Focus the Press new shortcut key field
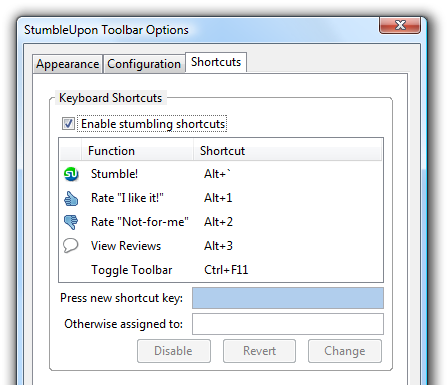Viewport: 448px width, 385px height. click(288, 298)
